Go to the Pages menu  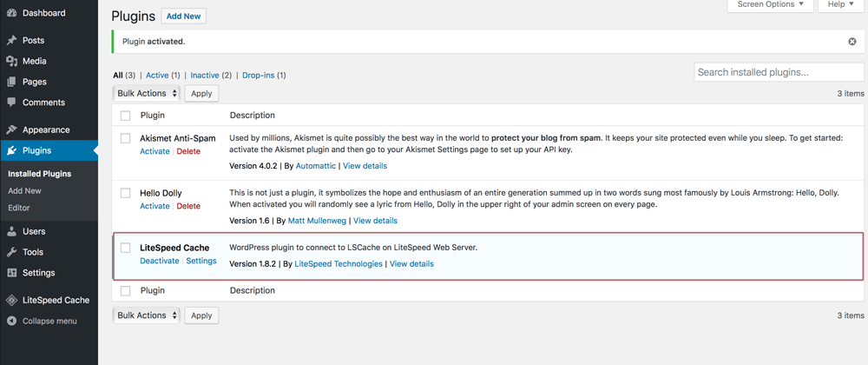click(x=35, y=82)
